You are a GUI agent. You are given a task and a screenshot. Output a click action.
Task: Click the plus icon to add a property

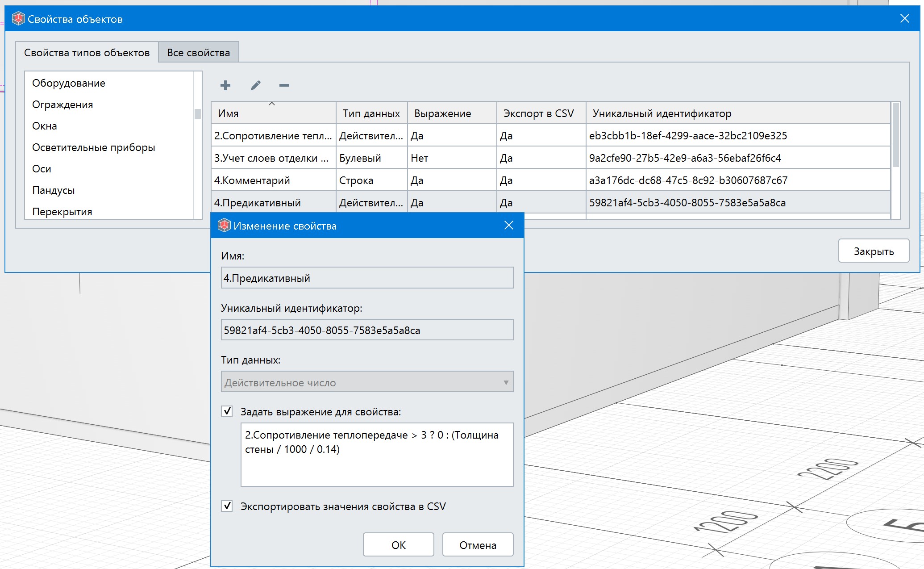click(x=225, y=85)
